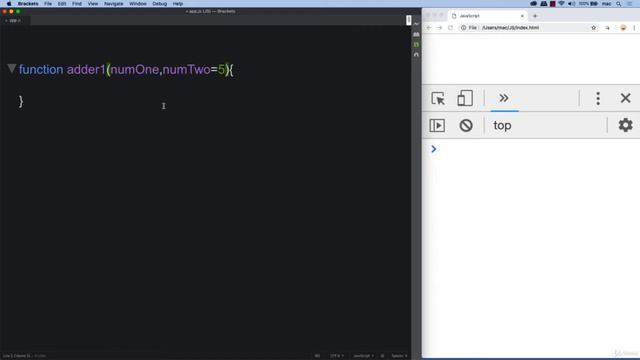
Task: Click the line and column indicator in status bar
Action: [17, 356]
